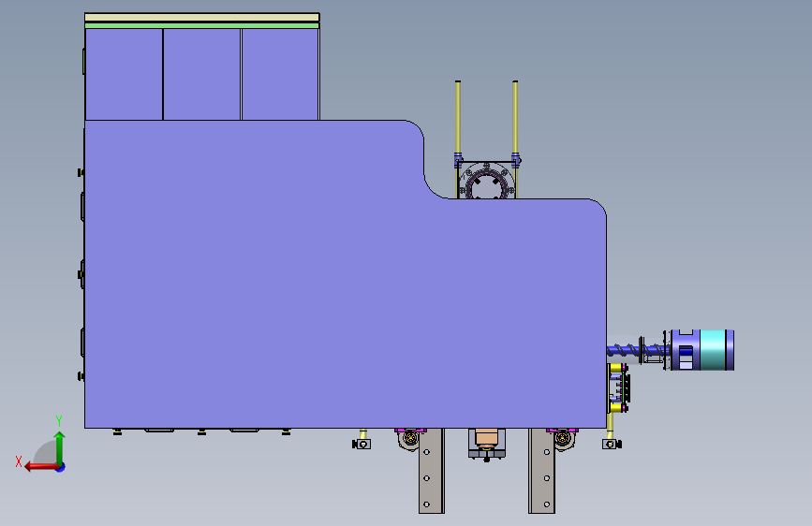Select the right upper cabinet door panel
Image resolution: width=812 pixels, height=526 pixels.
pyautogui.click(x=280, y=74)
